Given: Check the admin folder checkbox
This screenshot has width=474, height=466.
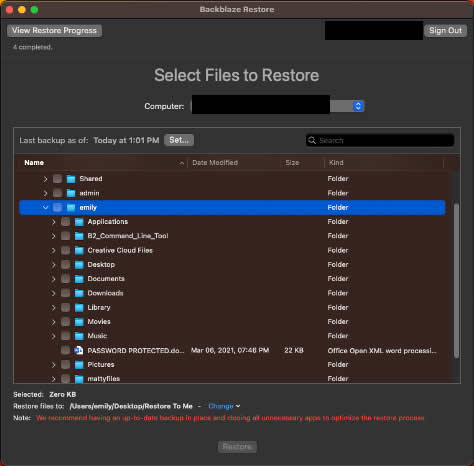Looking at the screenshot, I should pyautogui.click(x=57, y=193).
